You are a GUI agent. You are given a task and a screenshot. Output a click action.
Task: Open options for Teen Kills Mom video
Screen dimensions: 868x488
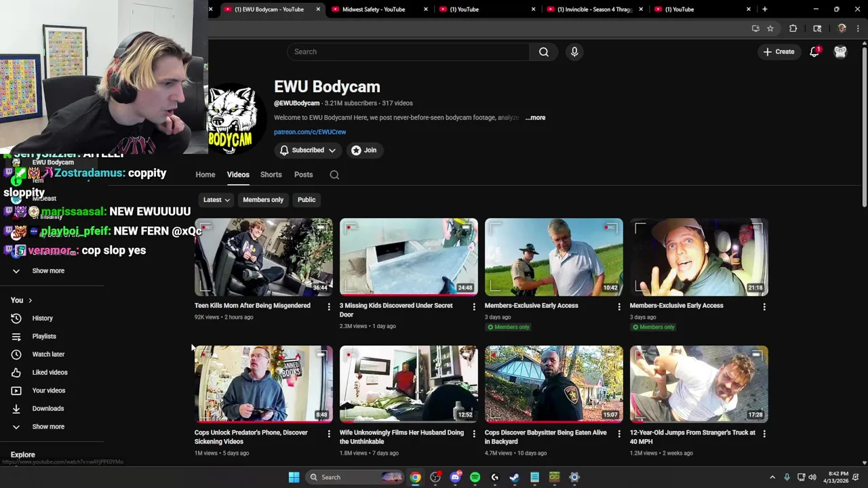[329, 307]
